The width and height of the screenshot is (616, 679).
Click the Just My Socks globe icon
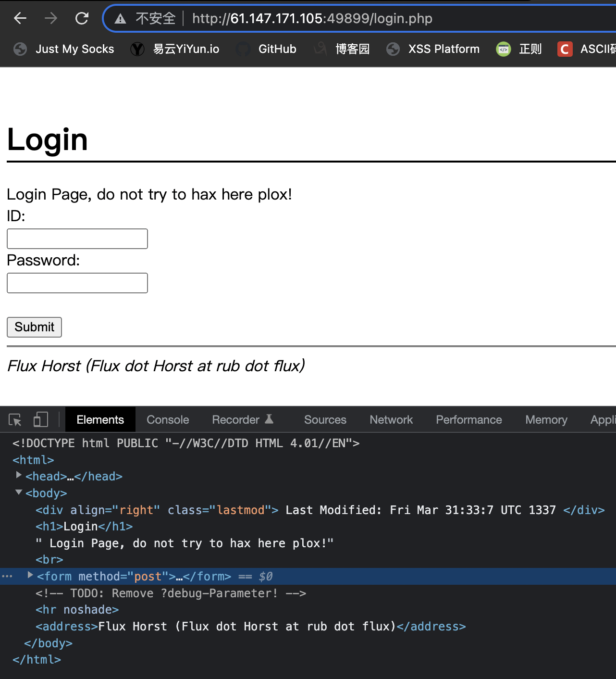coord(20,49)
